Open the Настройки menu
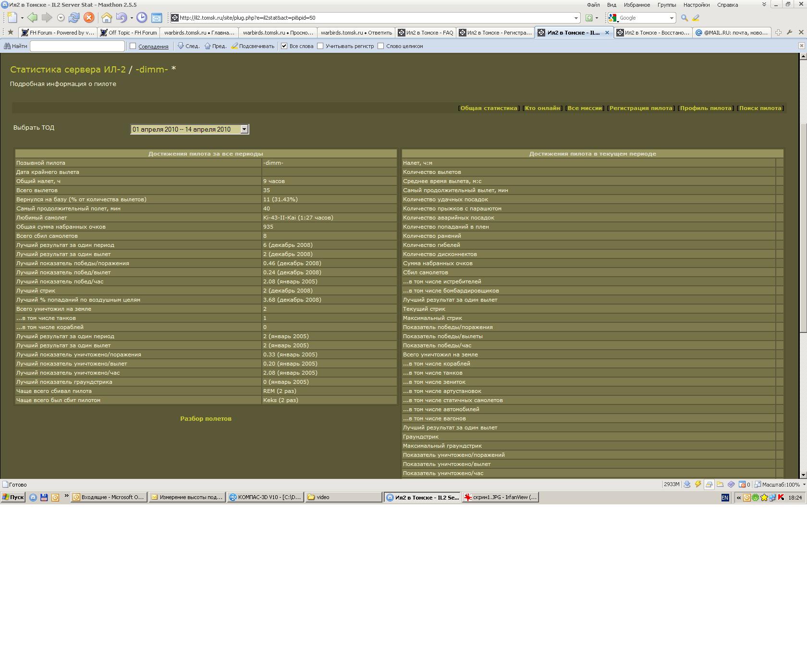Screen dimensions: 807x672 point(696,5)
